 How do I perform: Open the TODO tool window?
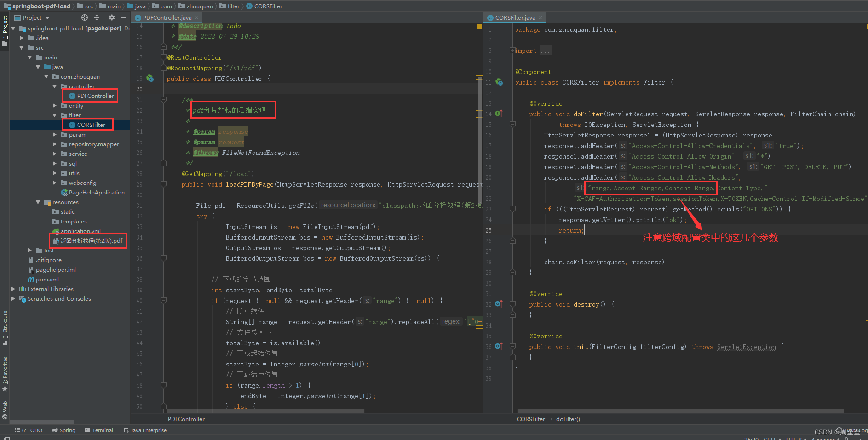click(29, 430)
